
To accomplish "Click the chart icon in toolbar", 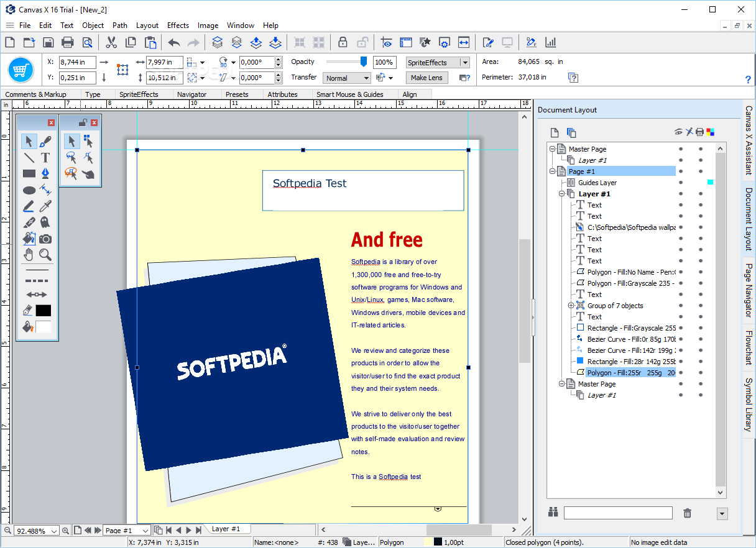I will [550, 42].
